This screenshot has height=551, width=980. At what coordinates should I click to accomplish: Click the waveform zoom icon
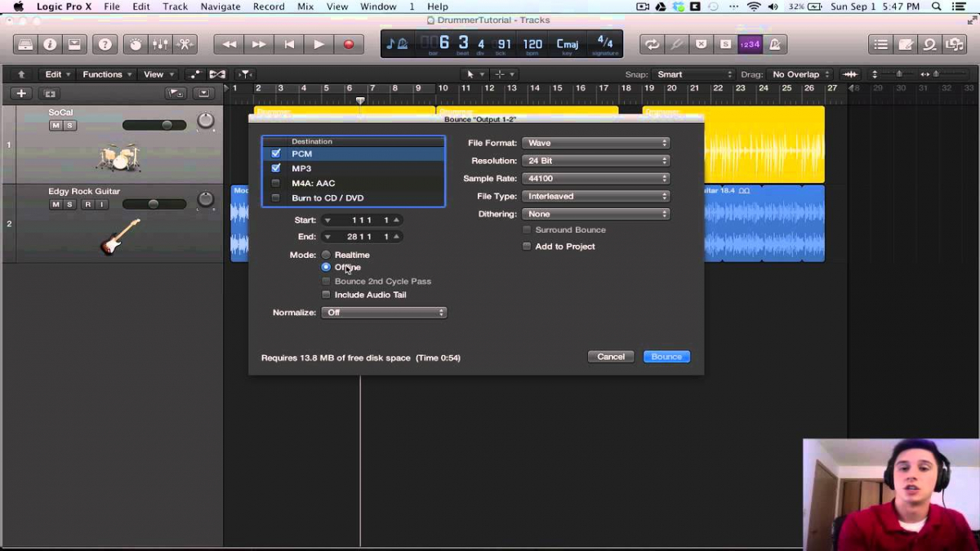(x=851, y=74)
